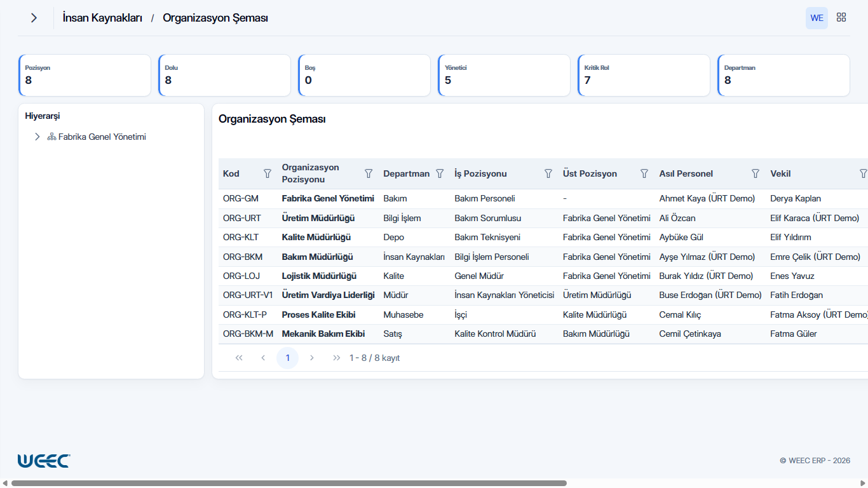
Task: Go to the last page of records
Action: (x=336, y=358)
